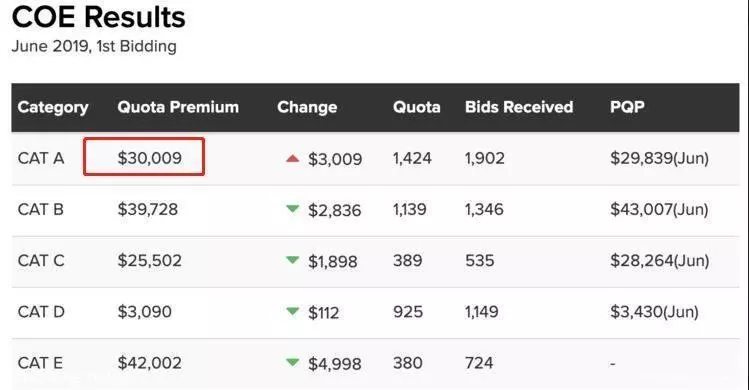Click the Quota column header
This screenshot has width=749, height=390.
pos(417,107)
